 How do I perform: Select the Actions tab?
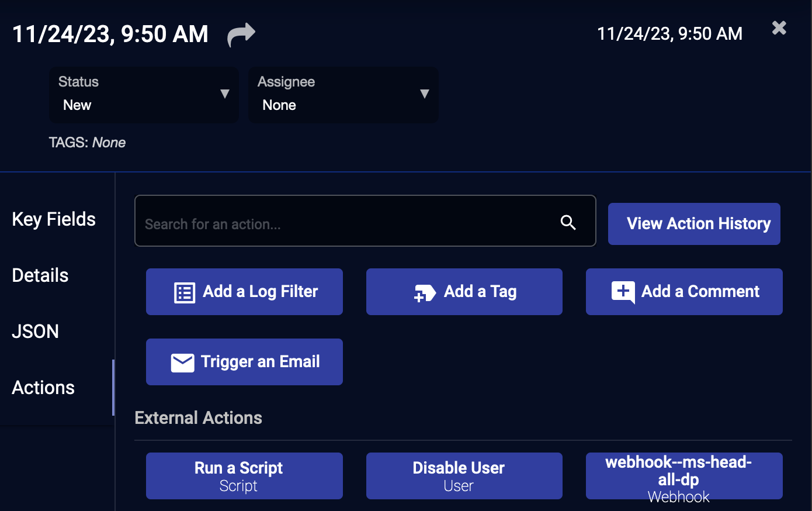(43, 388)
